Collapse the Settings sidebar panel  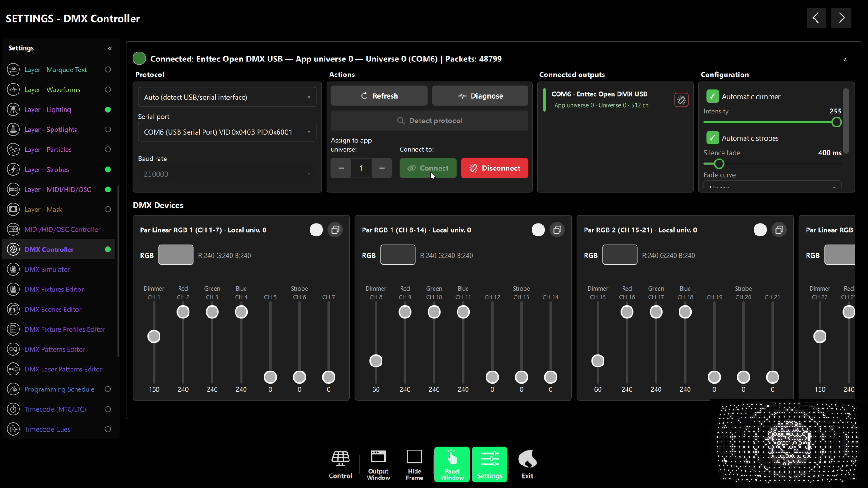[x=110, y=48]
